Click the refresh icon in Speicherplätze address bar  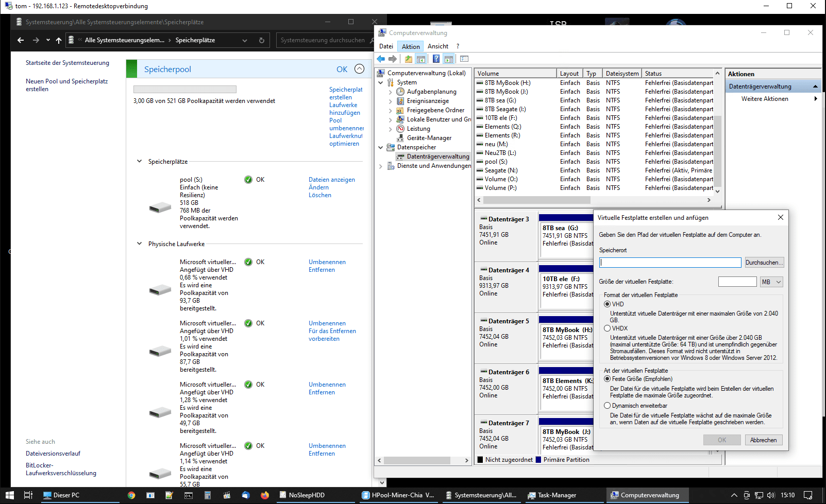click(x=262, y=40)
